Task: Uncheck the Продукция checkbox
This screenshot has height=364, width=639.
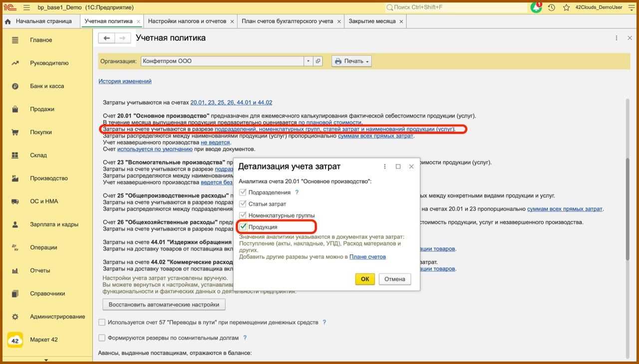Action: 243,227
